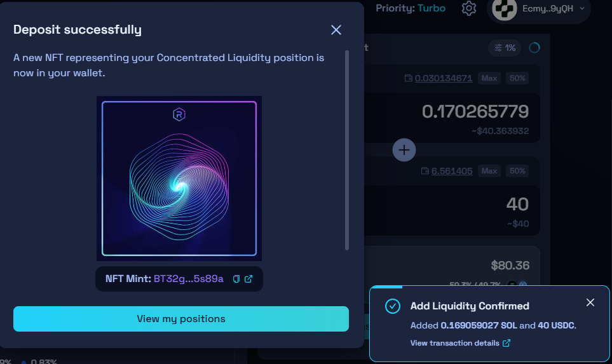Expand the Ecmy..9yQH wallet dropdown

582,9
